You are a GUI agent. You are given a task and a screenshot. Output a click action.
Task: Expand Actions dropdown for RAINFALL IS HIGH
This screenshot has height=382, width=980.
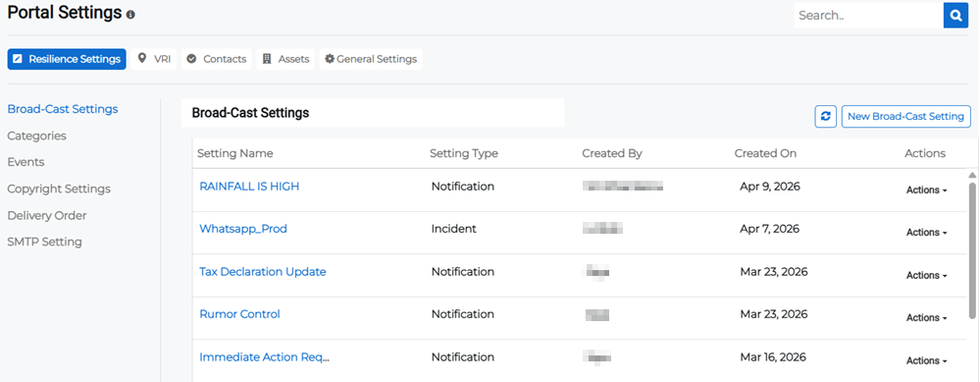927,191
